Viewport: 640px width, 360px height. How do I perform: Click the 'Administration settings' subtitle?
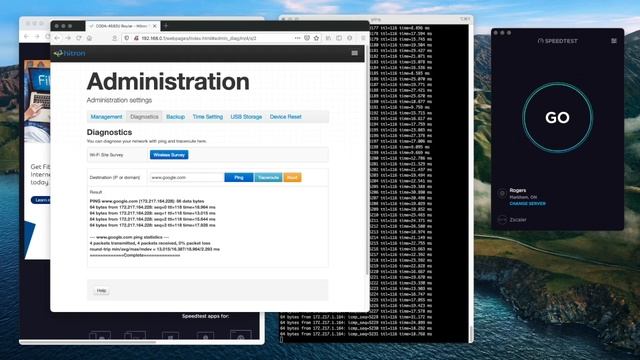(x=119, y=100)
